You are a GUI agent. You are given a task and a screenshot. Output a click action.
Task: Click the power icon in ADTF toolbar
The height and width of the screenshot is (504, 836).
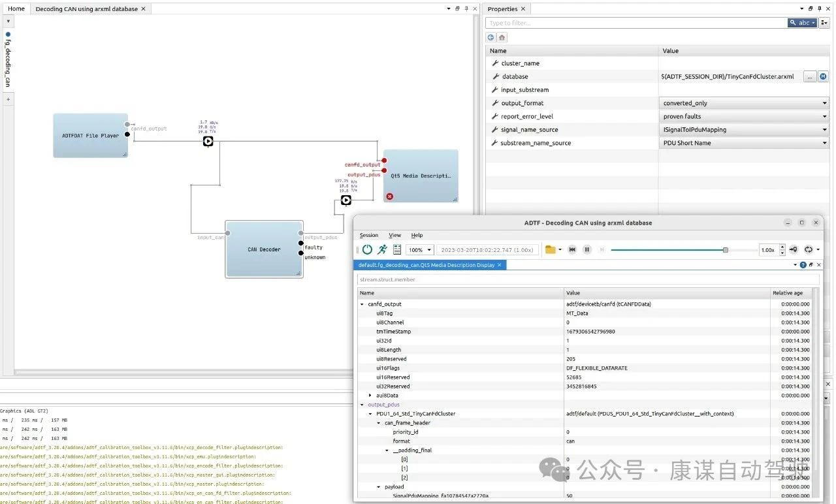(366, 249)
